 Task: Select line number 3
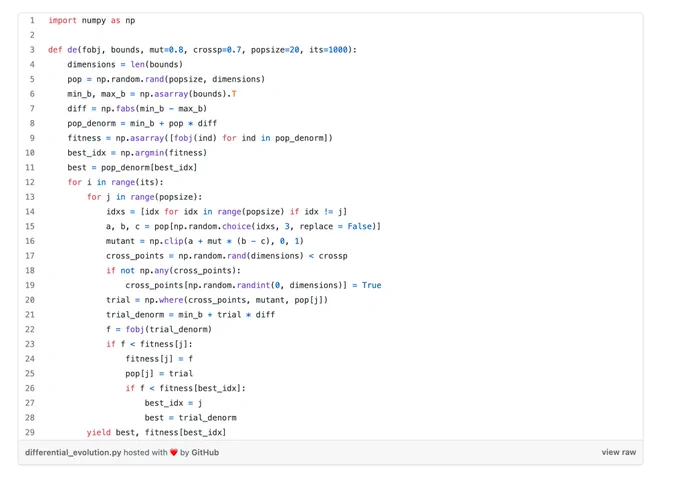(32, 50)
